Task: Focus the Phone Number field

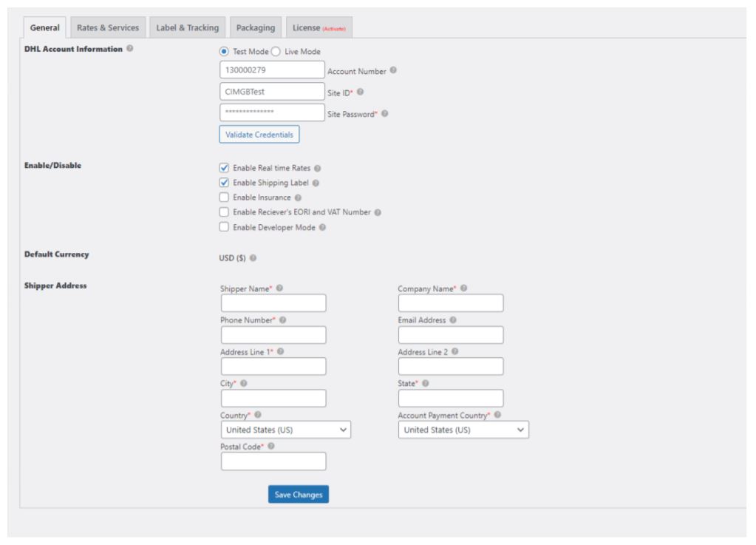Action: pos(273,335)
